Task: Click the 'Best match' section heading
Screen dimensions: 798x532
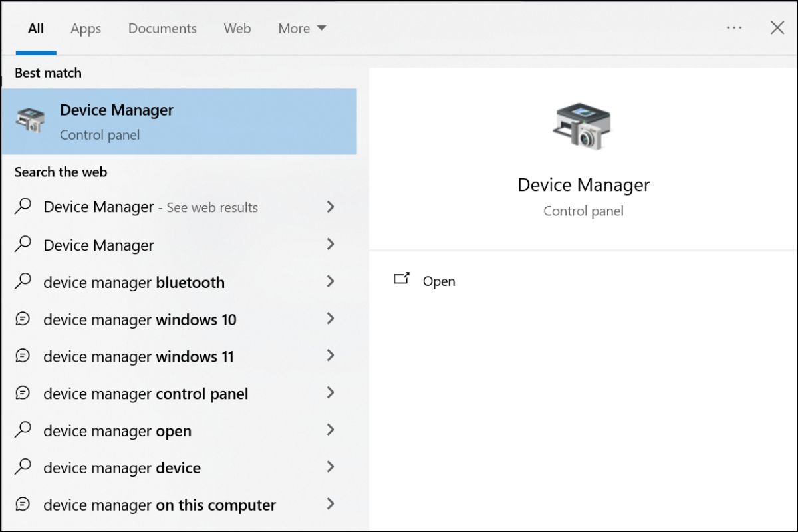Action: (48, 73)
